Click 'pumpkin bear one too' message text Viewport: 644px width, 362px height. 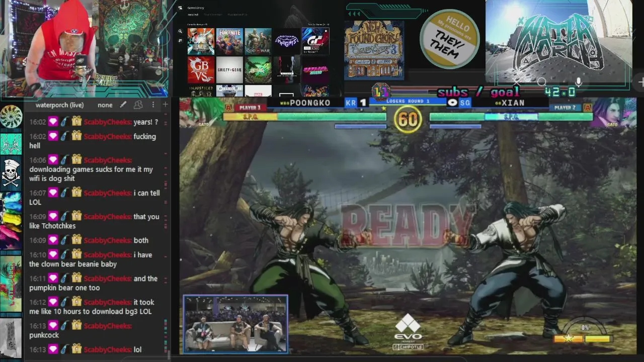(64, 288)
